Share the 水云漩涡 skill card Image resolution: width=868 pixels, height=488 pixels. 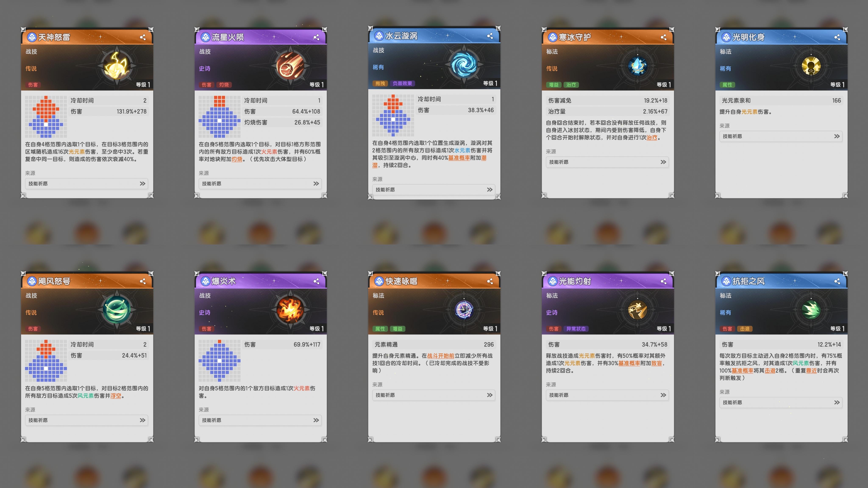click(490, 36)
